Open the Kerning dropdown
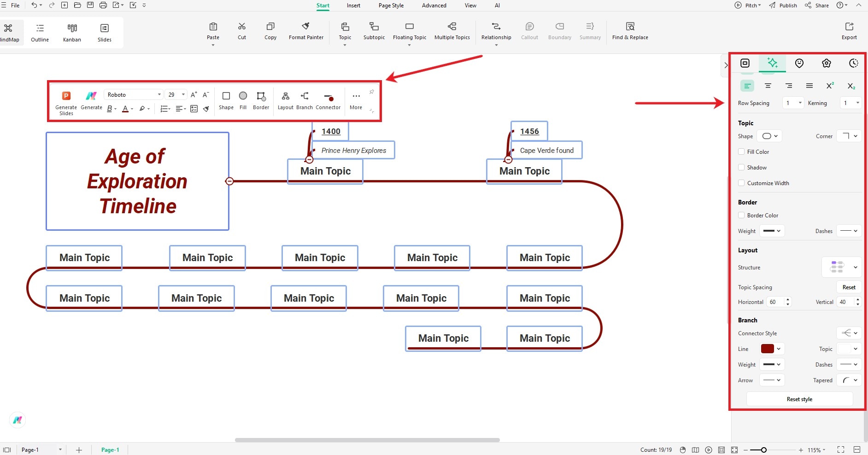Screen dimensions: 868x455 pyautogui.click(x=850, y=103)
